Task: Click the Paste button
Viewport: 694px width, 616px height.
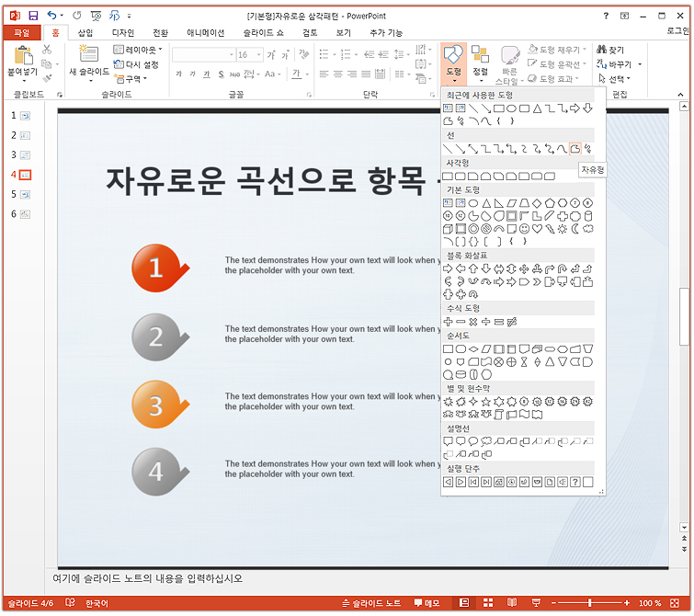Action: pos(23,63)
